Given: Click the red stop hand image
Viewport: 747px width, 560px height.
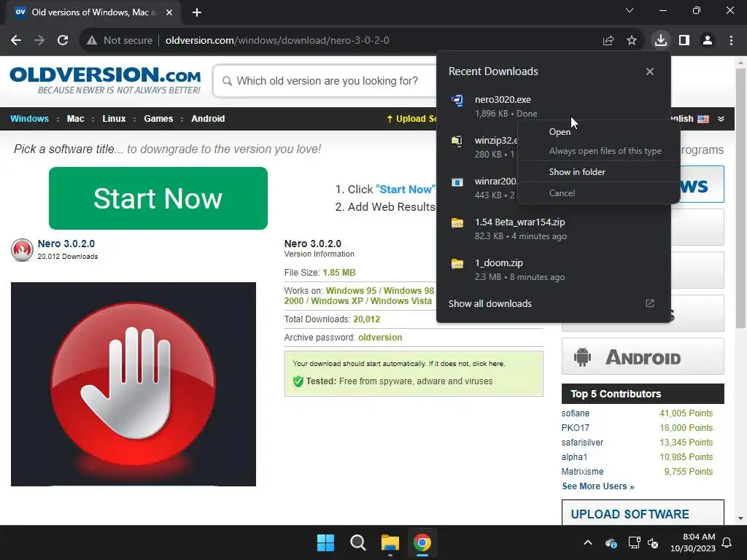Looking at the screenshot, I should tap(133, 384).
